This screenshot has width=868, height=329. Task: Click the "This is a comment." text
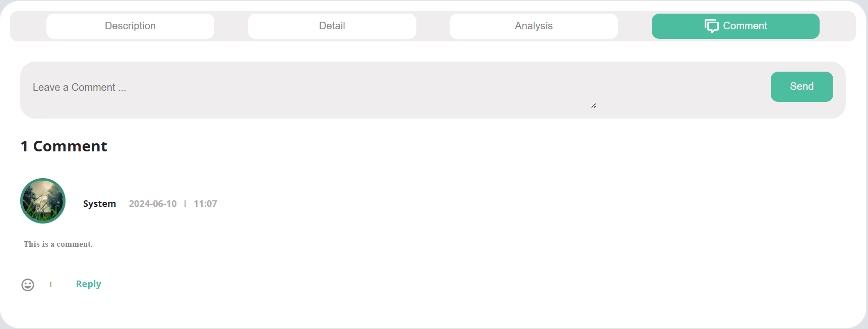click(58, 244)
